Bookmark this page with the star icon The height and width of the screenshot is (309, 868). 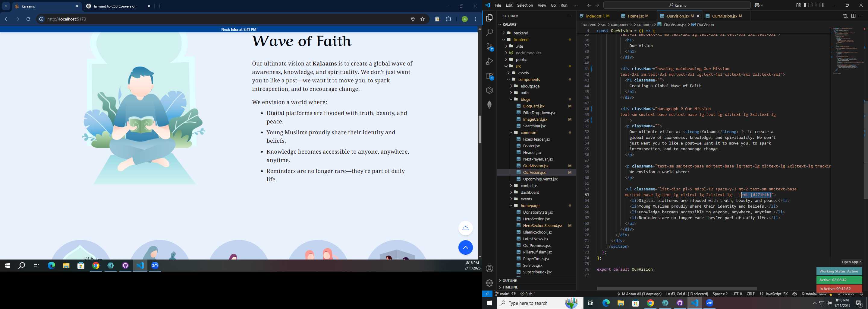pos(423,19)
